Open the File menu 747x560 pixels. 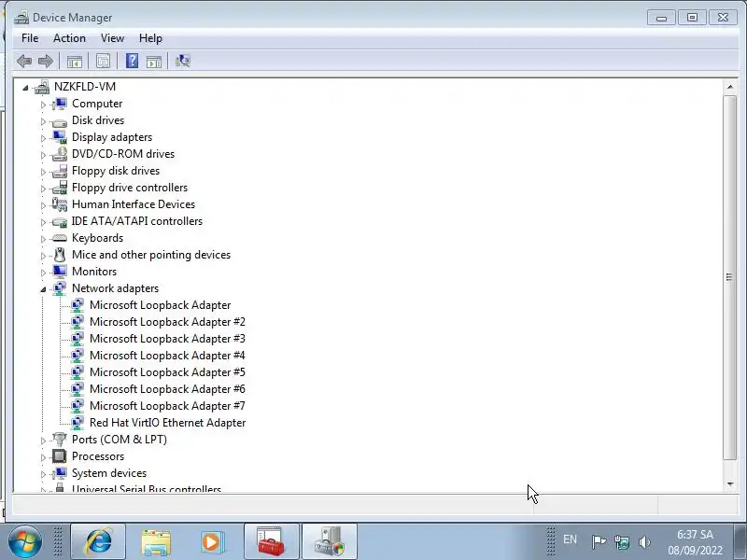click(30, 38)
